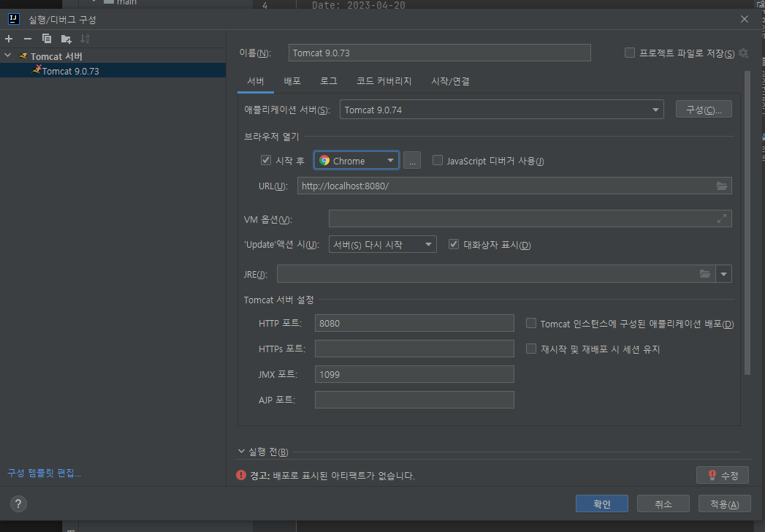Click the 수정 fix button
This screenshot has width=765, height=532.
(723, 475)
